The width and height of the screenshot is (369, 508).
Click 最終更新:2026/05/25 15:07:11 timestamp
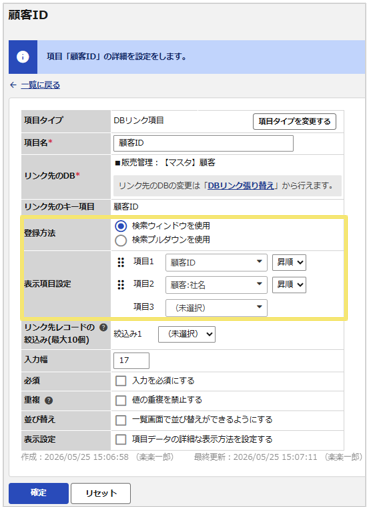256,457
